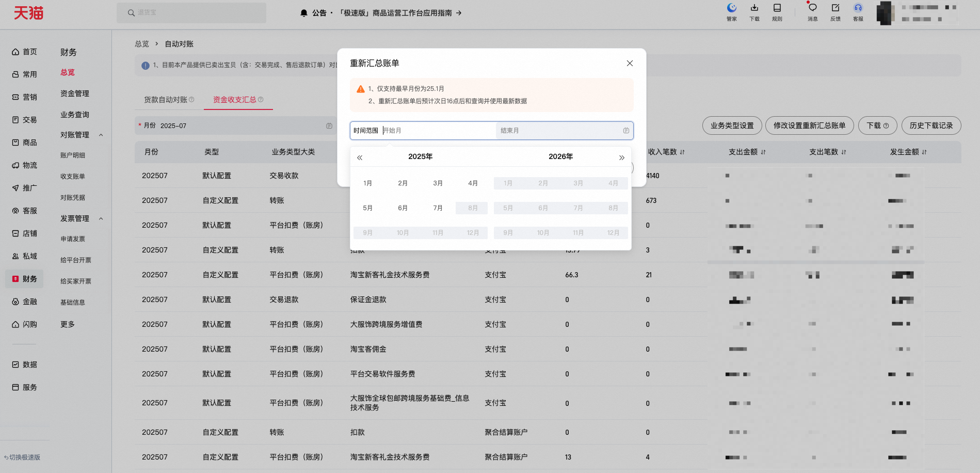This screenshot has height=473, width=980.
Task: Click 总览 breadcrumb link
Action: 142,44
